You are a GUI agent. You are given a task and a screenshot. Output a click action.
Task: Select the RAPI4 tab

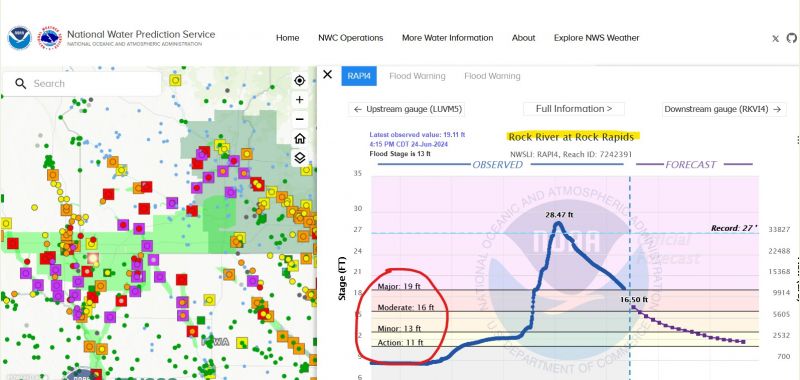359,76
